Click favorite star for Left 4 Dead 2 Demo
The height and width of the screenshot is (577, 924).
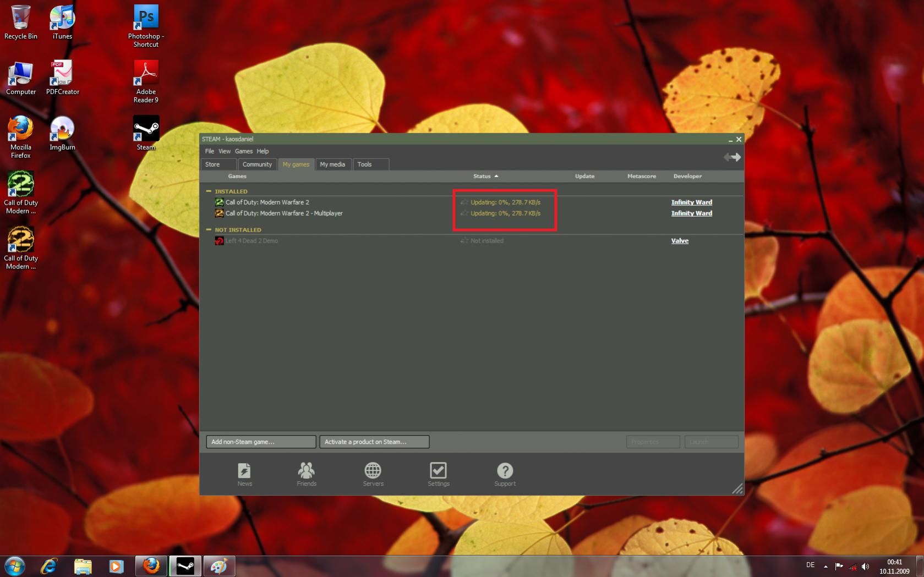[x=464, y=241]
